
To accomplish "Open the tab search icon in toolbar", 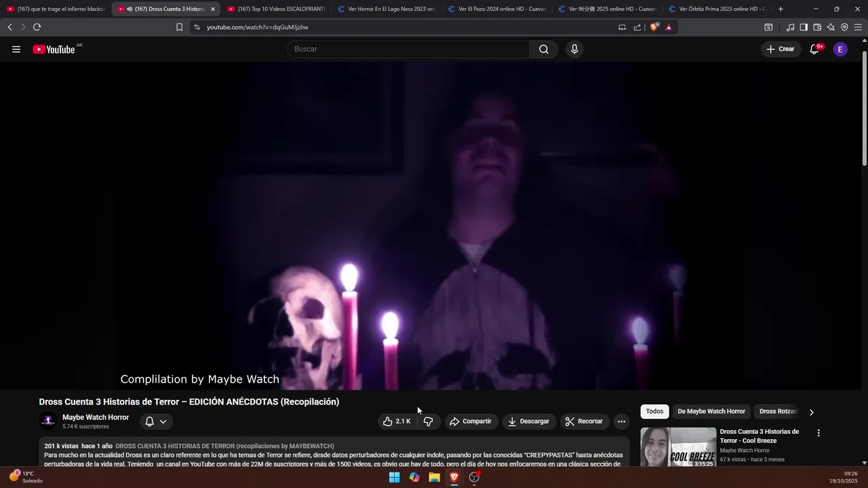I will coord(768,27).
